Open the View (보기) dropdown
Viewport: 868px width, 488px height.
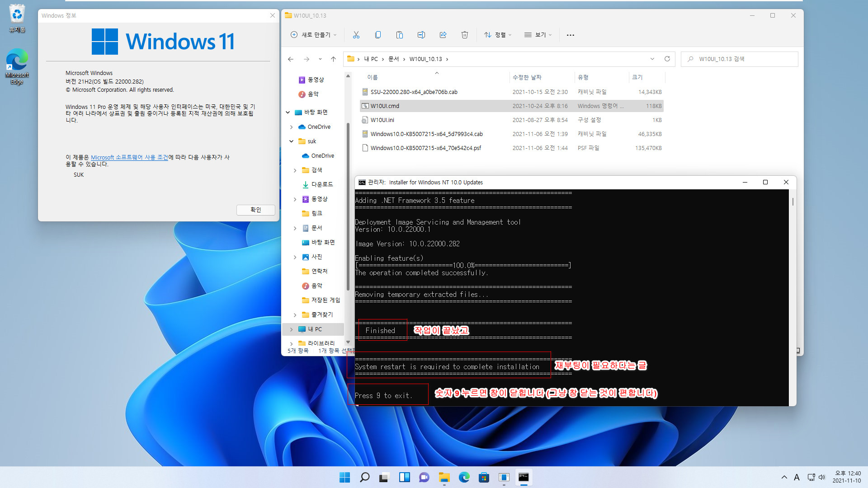coord(538,35)
